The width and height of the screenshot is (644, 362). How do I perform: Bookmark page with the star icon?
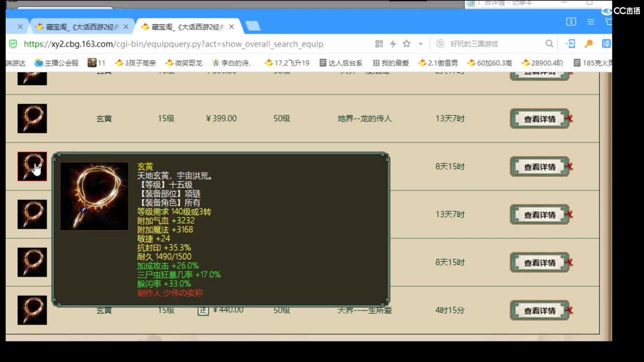[x=407, y=44]
